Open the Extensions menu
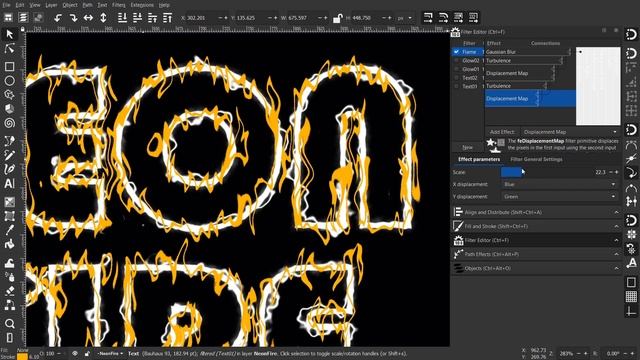 pyautogui.click(x=142, y=5)
